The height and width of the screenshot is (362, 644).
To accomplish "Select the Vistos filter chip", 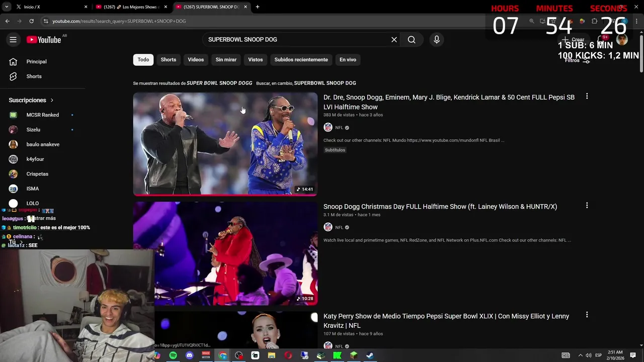I will [x=255, y=59].
